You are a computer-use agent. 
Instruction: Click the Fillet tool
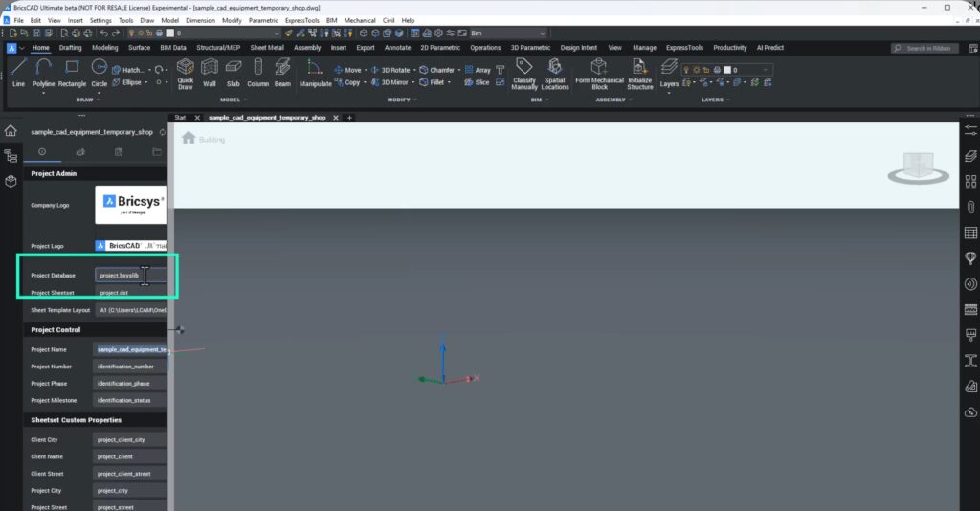[x=432, y=82]
